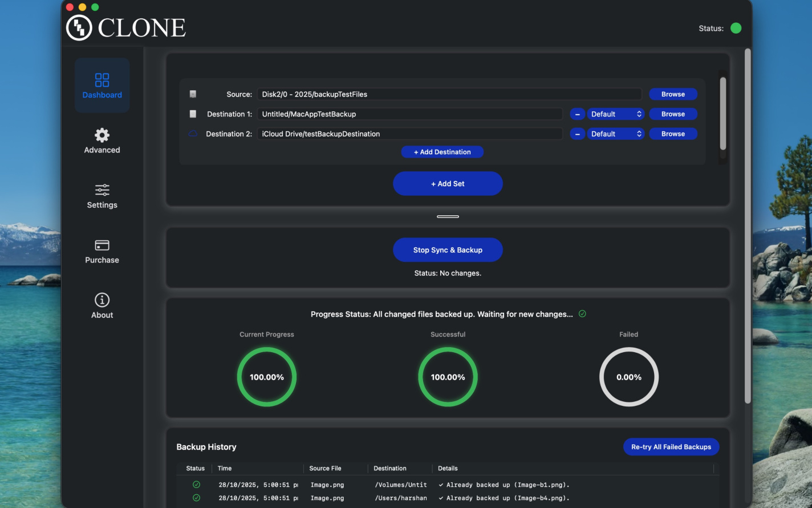812x508 pixels.
Task: Open Settings sliders icon in sidebar
Action: coord(102,190)
